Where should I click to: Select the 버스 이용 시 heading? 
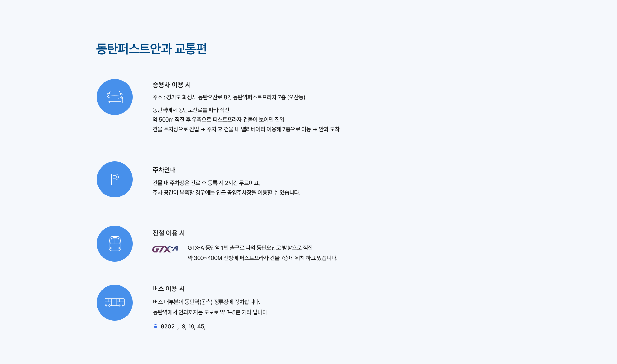tap(168, 289)
